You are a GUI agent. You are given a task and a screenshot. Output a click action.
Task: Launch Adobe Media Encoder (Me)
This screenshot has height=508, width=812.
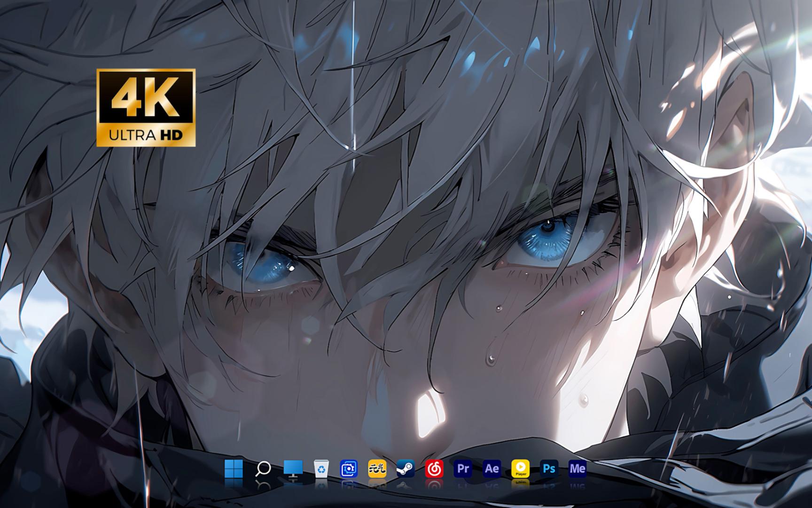pyautogui.click(x=578, y=468)
